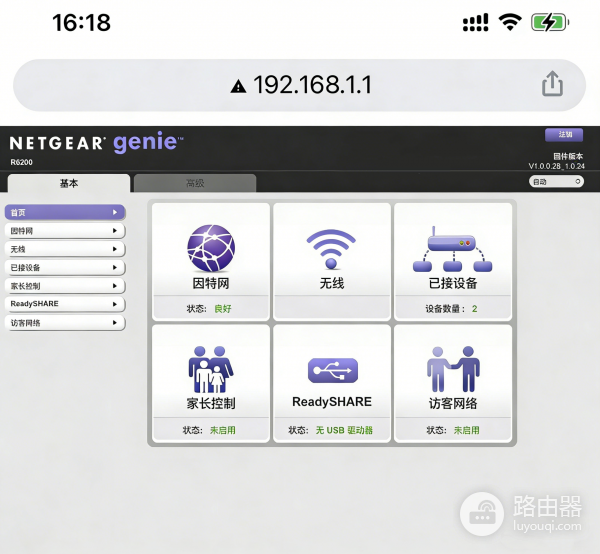600x554 pixels.
Task: Tap the not-secure warning triangle icon
Action: click(238, 86)
